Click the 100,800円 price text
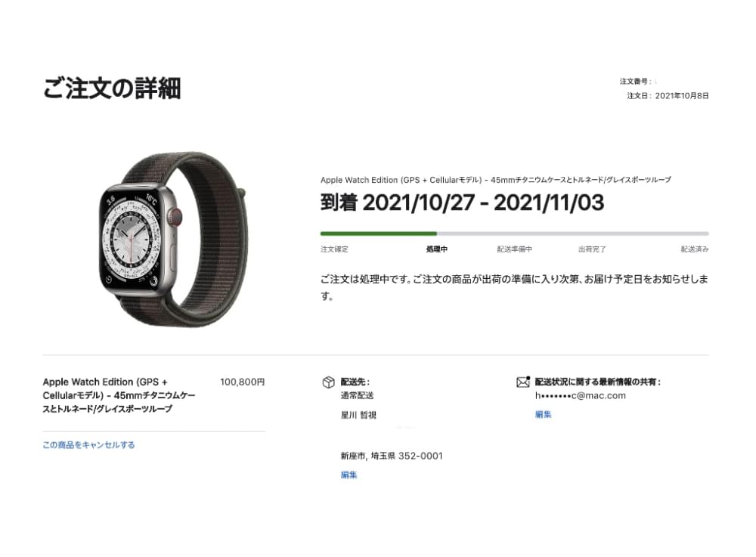The height and width of the screenshot is (557, 756). pos(243,382)
